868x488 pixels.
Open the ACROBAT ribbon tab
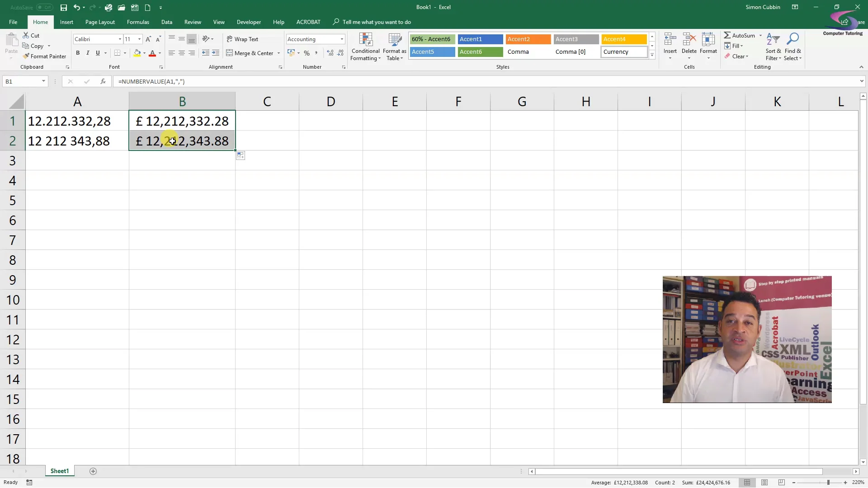click(x=308, y=22)
